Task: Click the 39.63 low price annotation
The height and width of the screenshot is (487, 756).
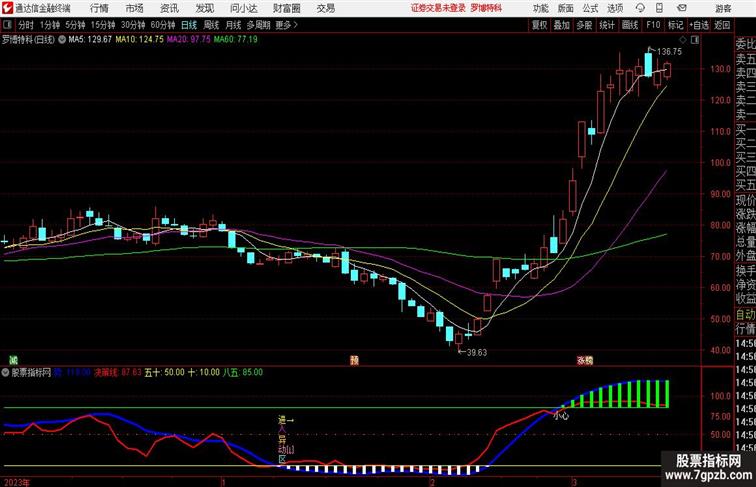Action: (x=476, y=352)
